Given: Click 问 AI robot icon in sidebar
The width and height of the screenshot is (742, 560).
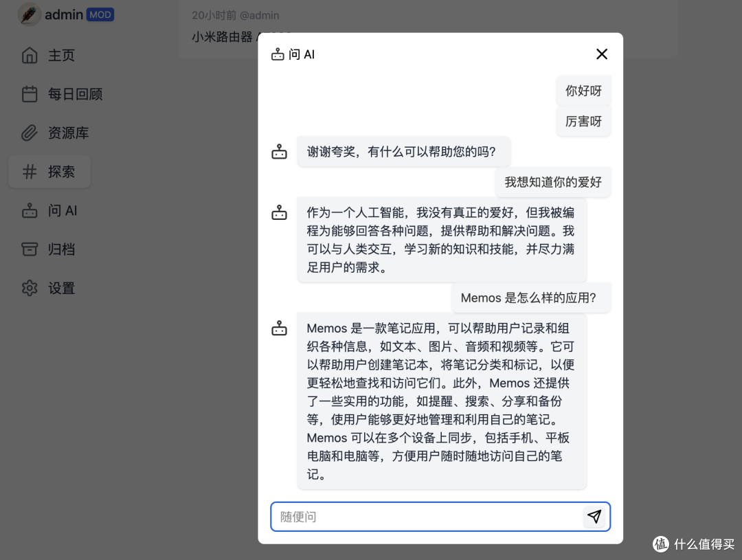Looking at the screenshot, I should click(30, 211).
